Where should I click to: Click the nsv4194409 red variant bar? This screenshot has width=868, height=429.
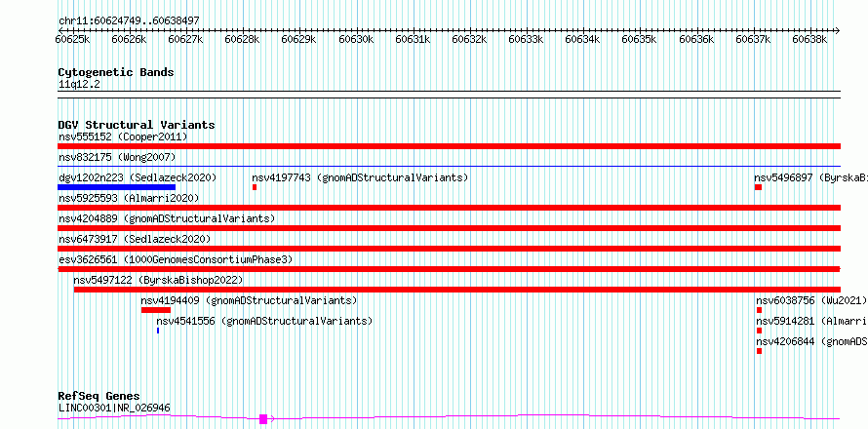coord(156,310)
